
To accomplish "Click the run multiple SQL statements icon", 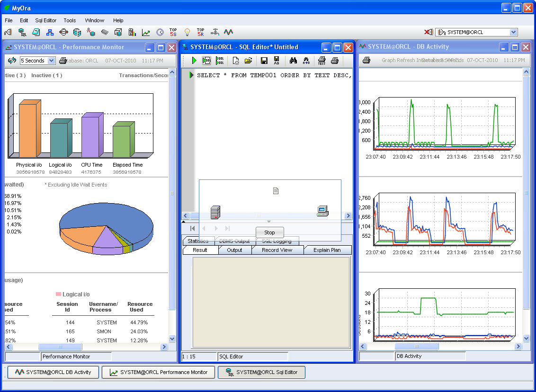I will pos(220,61).
